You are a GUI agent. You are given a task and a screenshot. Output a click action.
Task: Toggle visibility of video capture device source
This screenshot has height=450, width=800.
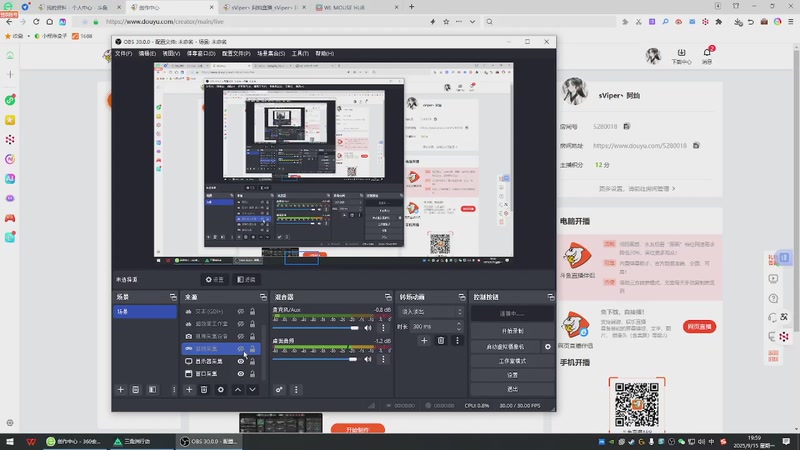[240, 336]
